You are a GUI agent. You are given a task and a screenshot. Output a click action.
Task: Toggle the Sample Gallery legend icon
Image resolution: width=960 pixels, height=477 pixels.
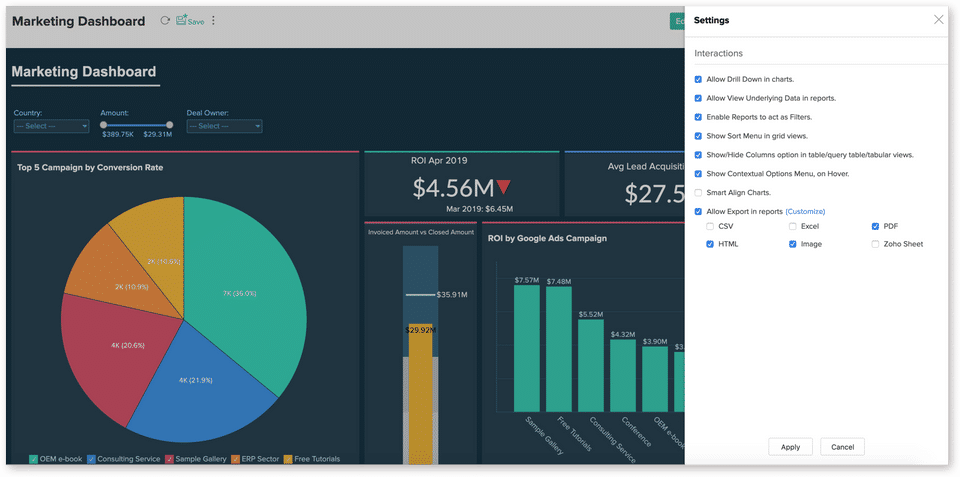point(170,459)
